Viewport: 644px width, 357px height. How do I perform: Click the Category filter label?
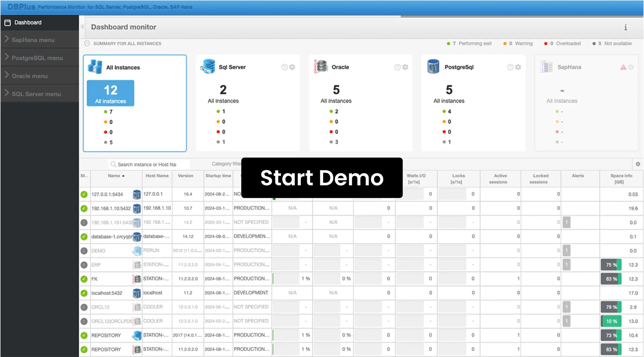[x=226, y=164]
